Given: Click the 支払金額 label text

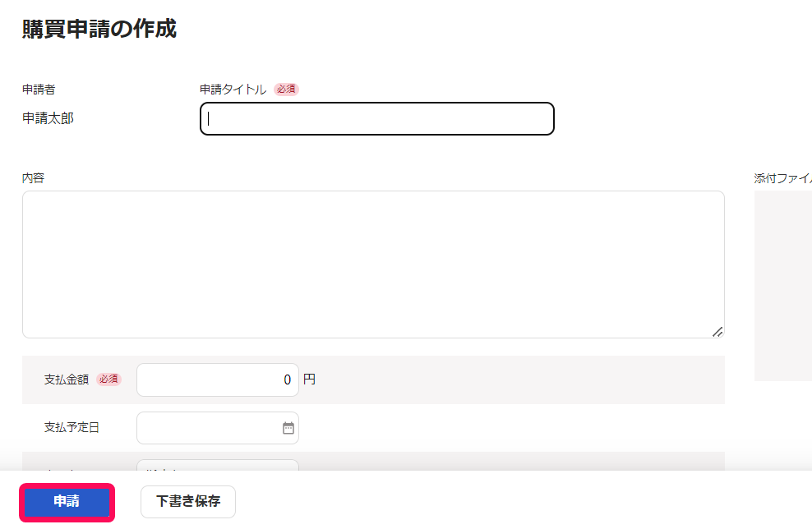Looking at the screenshot, I should click(67, 379).
